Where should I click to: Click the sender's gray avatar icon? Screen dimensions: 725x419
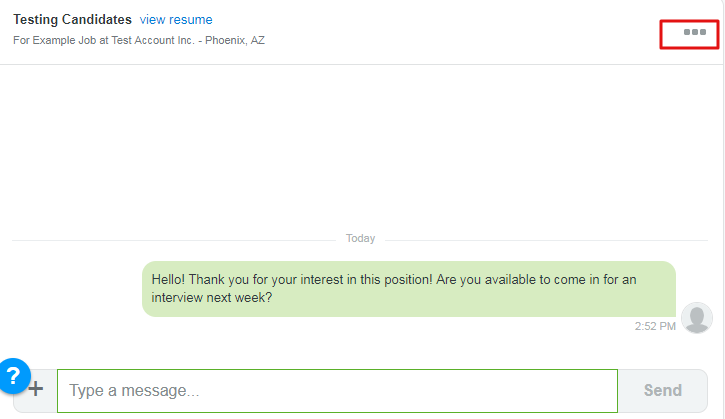[696, 318]
